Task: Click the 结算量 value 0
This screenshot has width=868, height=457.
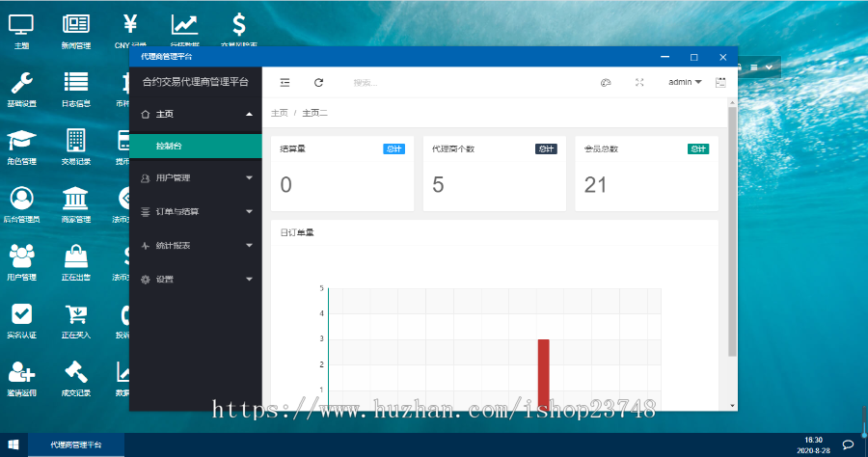Action: tap(285, 185)
